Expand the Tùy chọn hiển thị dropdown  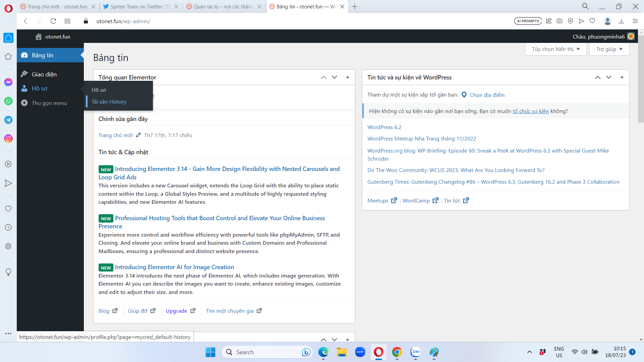(555, 49)
